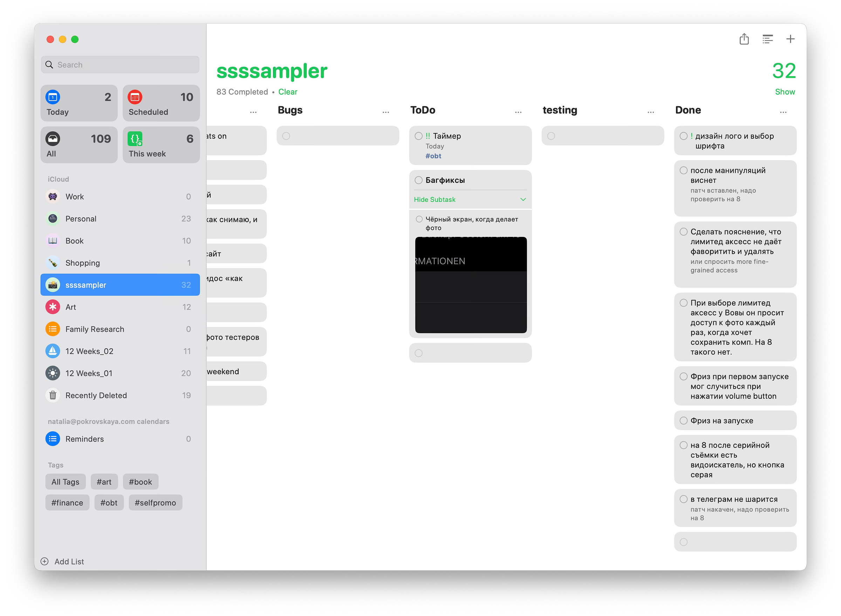This screenshot has width=841, height=616.
Task: Open the Done column ellipsis menu
Action: tap(783, 112)
